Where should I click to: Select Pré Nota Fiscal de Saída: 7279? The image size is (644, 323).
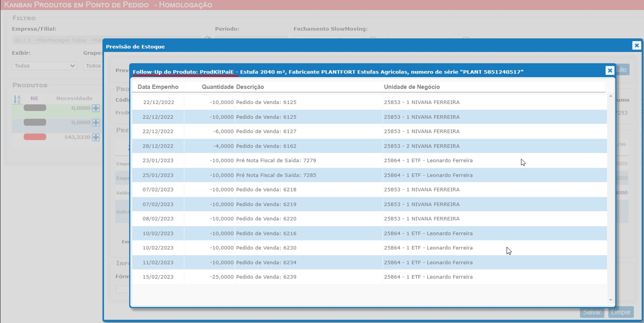click(x=276, y=160)
